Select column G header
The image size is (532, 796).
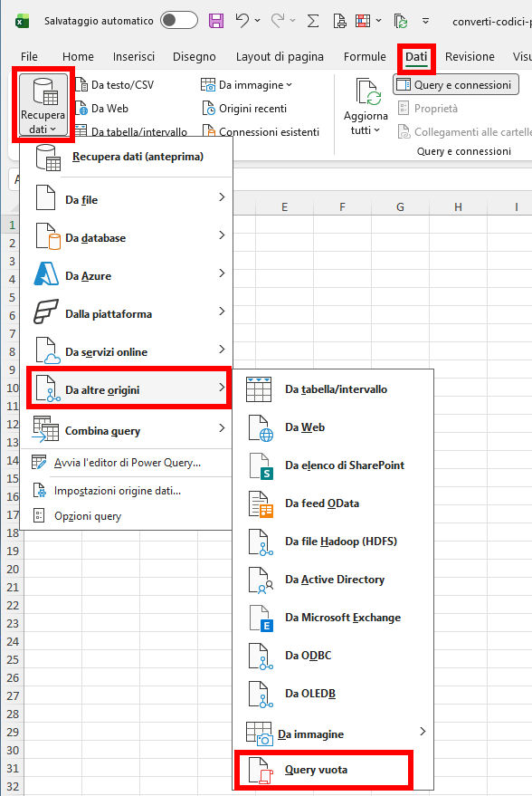coord(400,206)
